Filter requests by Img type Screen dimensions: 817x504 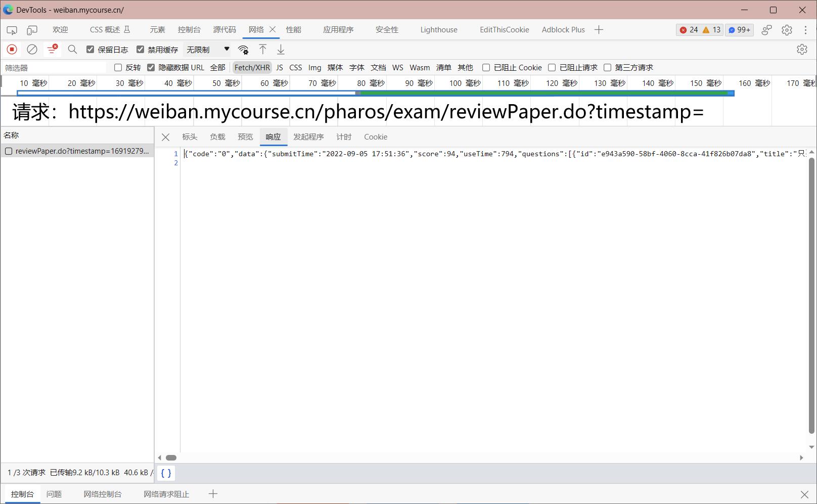coord(314,68)
